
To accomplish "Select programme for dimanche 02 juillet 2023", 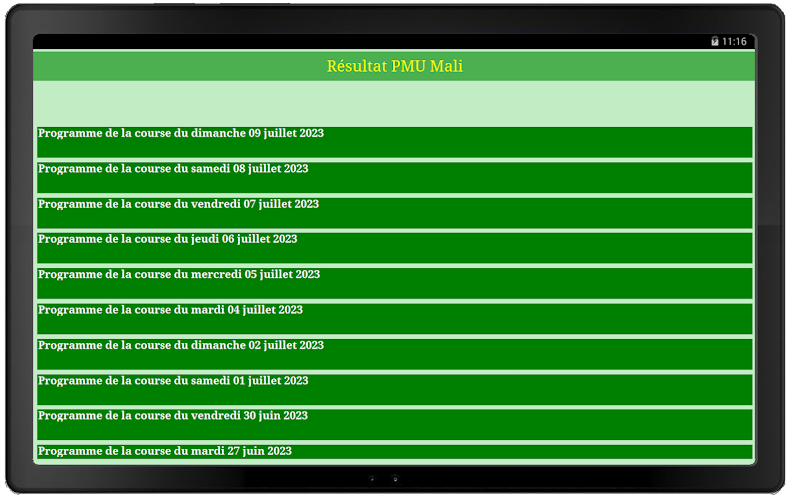I will coord(394,354).
